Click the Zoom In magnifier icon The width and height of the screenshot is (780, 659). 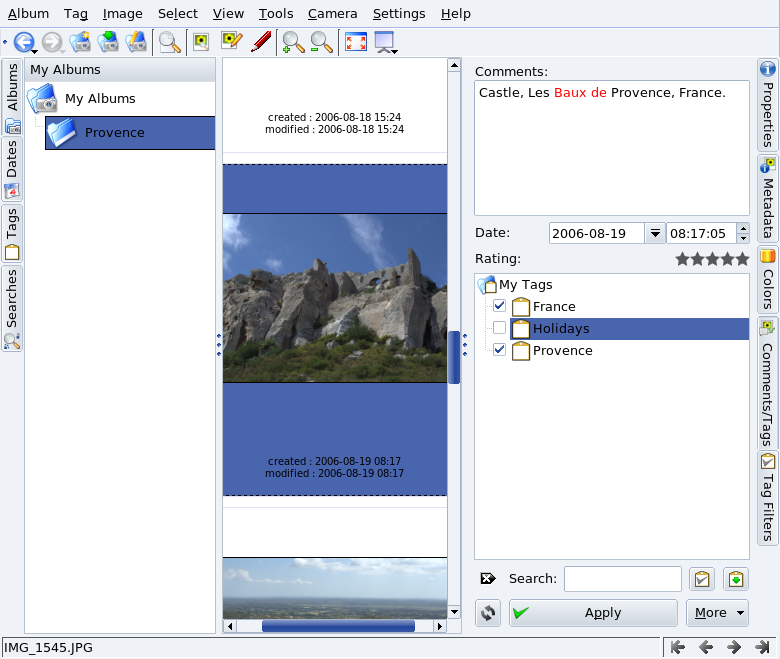pyautogui.click(x=293, y=42)
